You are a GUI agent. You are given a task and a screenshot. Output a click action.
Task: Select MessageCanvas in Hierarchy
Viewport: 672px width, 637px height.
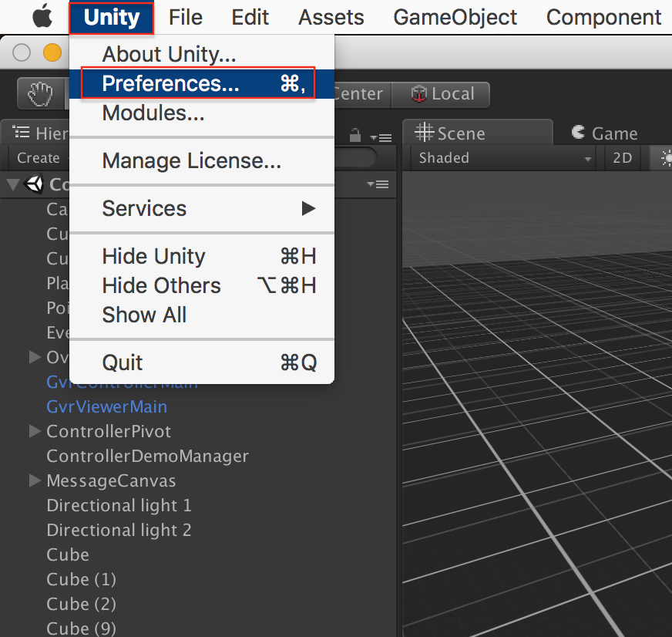pyautogui.click(x=111, y=481)
